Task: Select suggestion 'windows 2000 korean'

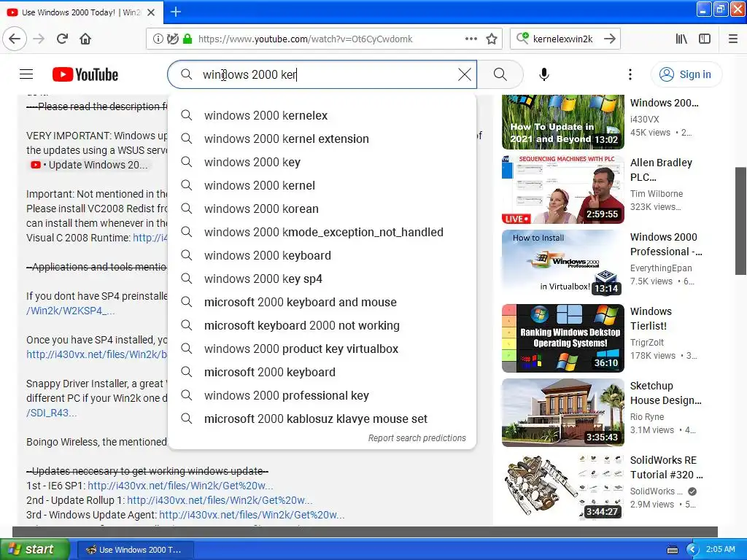Action: [322, 209]
